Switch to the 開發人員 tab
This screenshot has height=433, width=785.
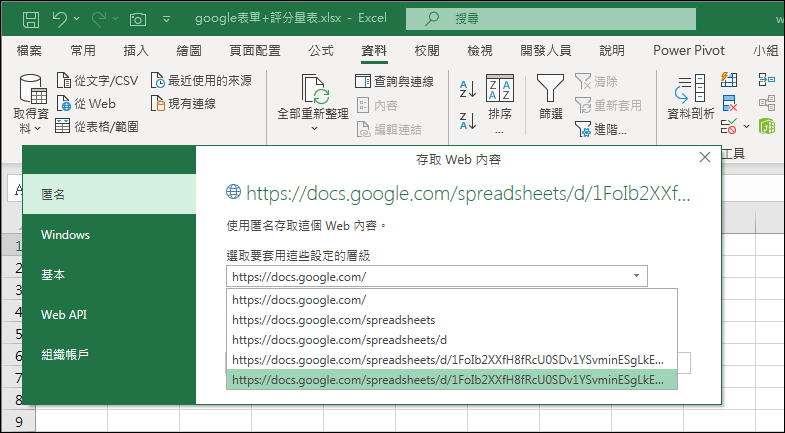(x=546, y=51)
